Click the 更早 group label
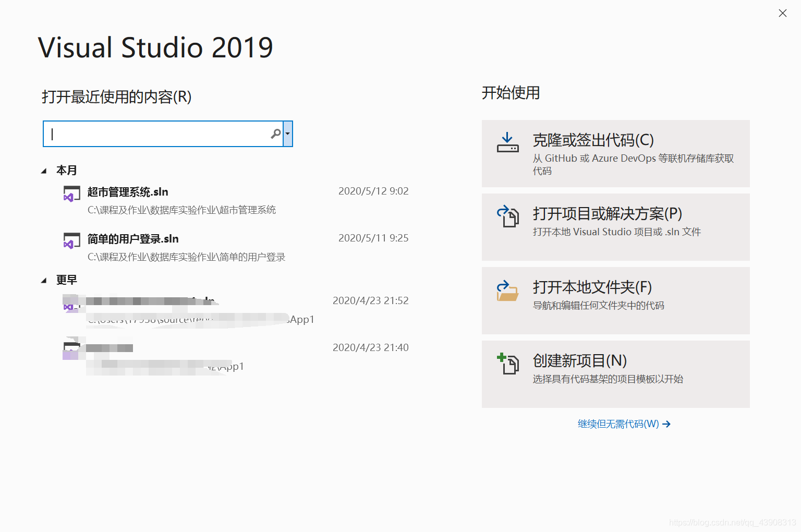 point(67,280)
